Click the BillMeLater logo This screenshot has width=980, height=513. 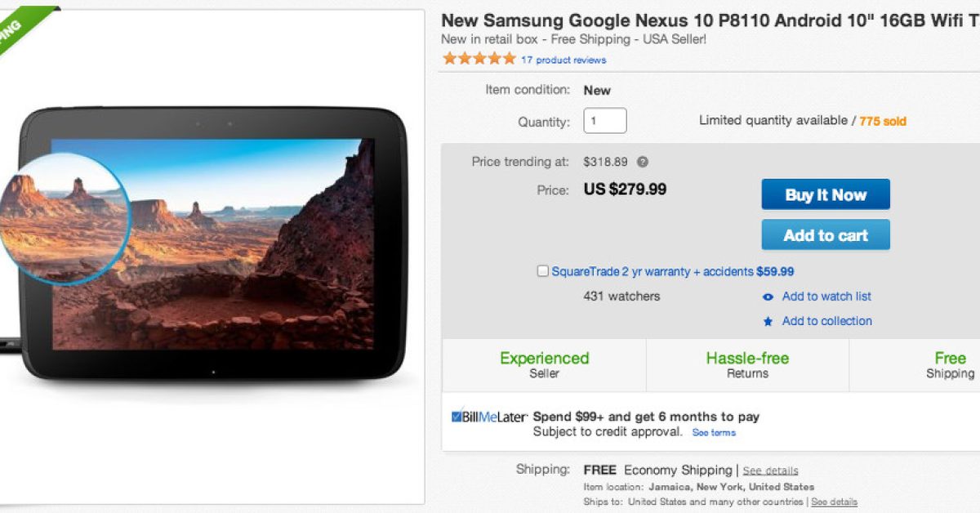pyautogui.click(x=489, y=417)
